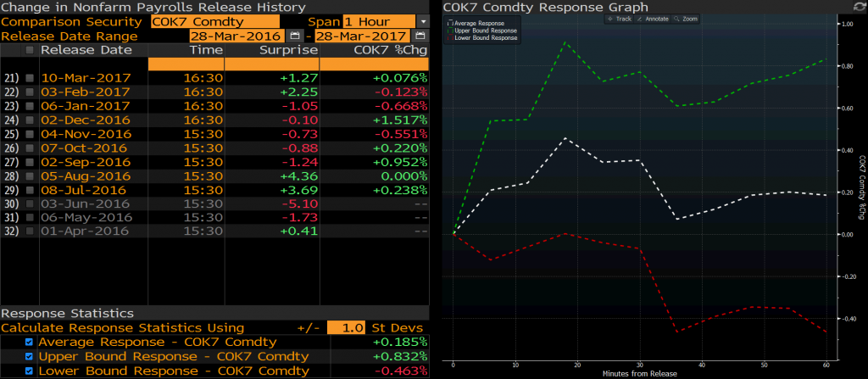Uncheck Upper Bound Response - COK7 Comdty
Screen dimensions: 868x379
[30, 357]
